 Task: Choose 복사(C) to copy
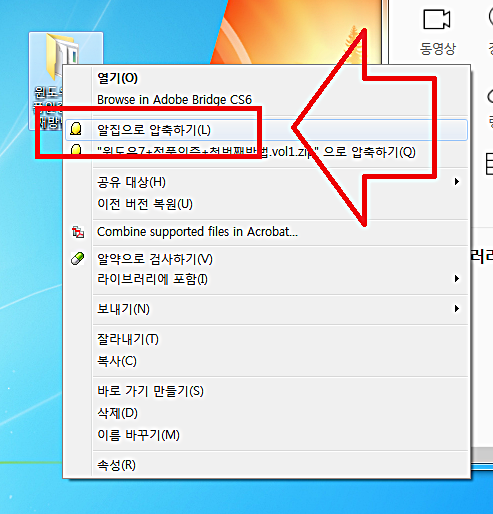click(x=266, y=361)
